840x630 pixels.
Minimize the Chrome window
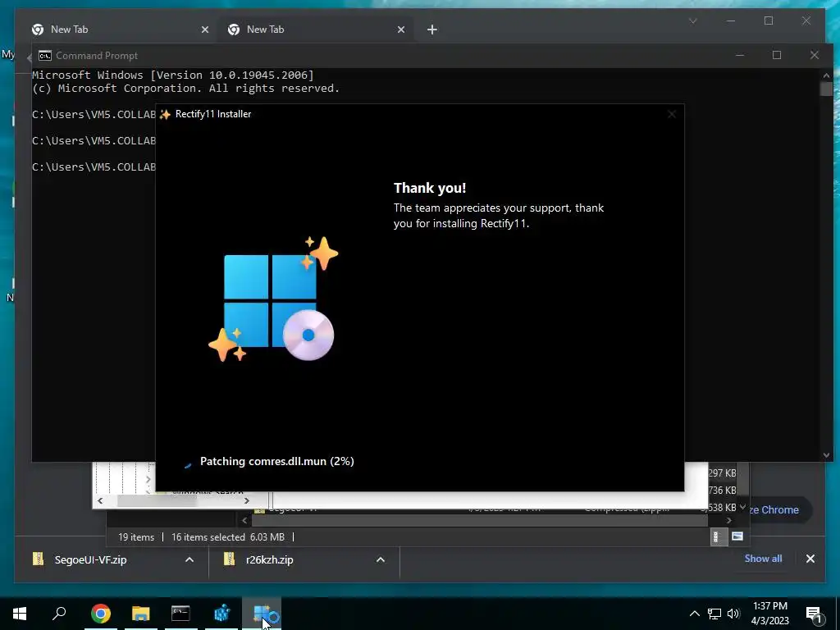(x=731, y=21)
